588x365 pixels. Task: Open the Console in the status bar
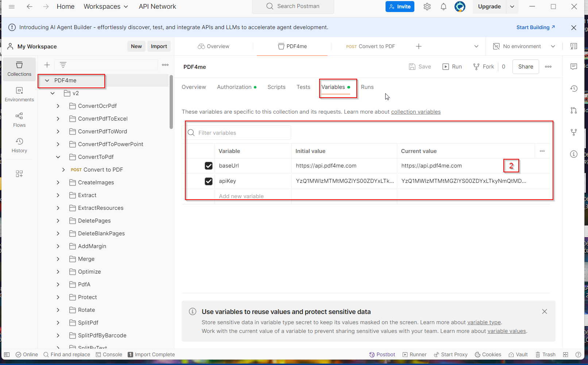[109, 354]
